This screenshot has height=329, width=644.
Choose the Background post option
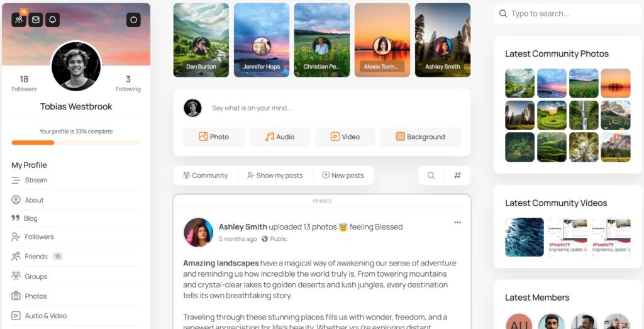(420, 137)
